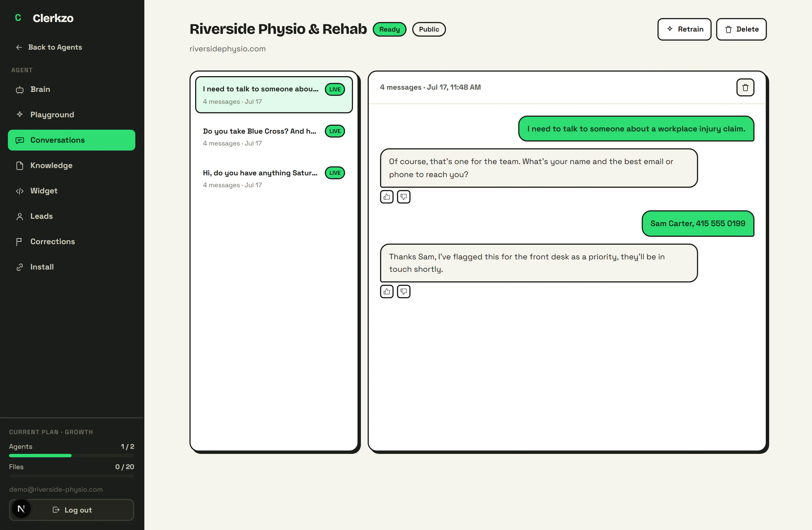The width and height of the screenshot is (812, 530).
Task: Click LIVE badge on Blue Cross conversation
Action: 335,131
